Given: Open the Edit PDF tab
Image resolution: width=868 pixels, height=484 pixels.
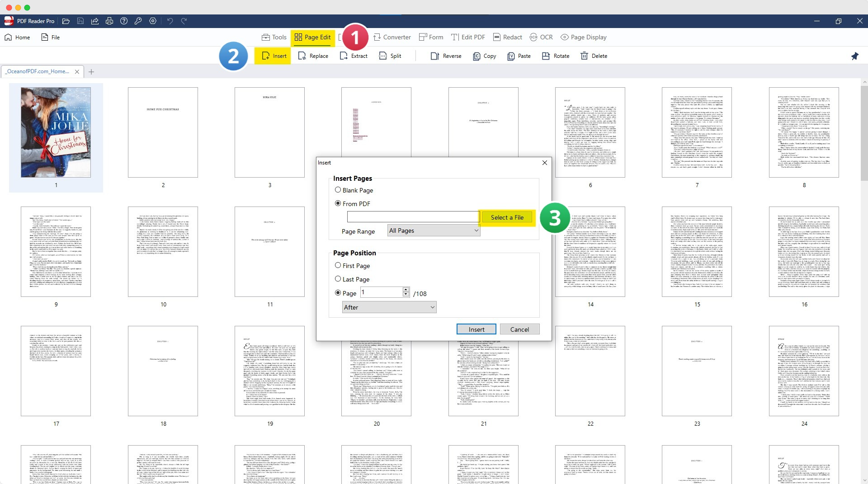Looking at the screenshot, I should click(x=468, y=38).
